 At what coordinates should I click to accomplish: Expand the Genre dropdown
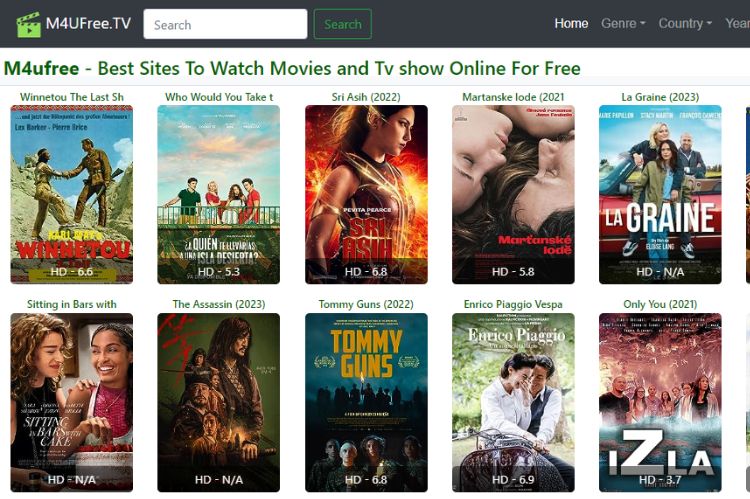click(623, 23)
